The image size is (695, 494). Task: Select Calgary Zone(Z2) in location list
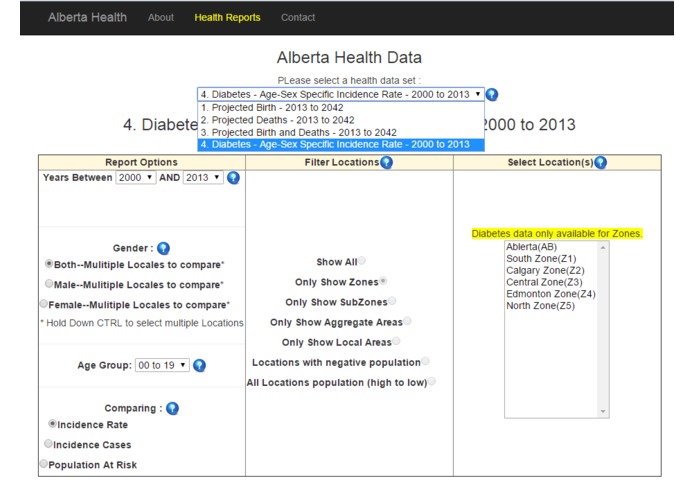[x=551, y=271]
